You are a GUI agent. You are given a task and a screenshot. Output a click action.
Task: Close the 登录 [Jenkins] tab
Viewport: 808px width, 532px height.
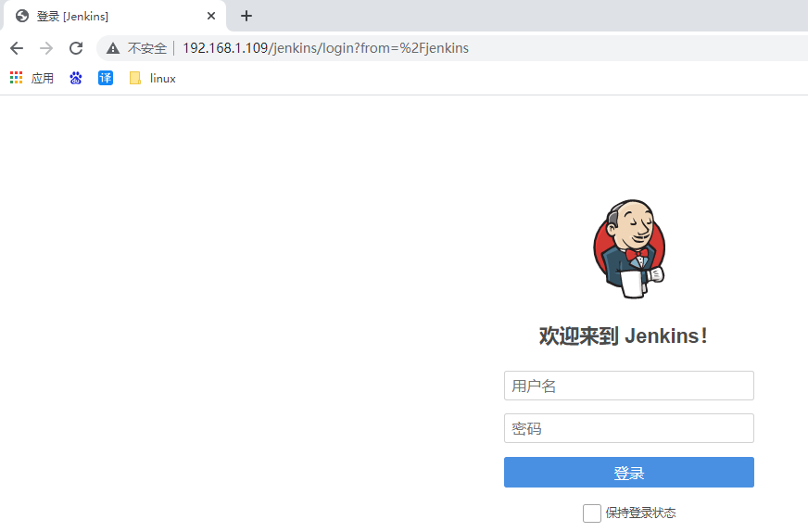(x=210, y=16)
